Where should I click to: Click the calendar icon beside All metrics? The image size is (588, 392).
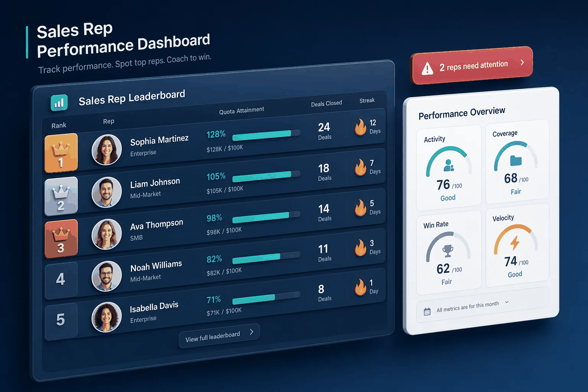(427, 312)
